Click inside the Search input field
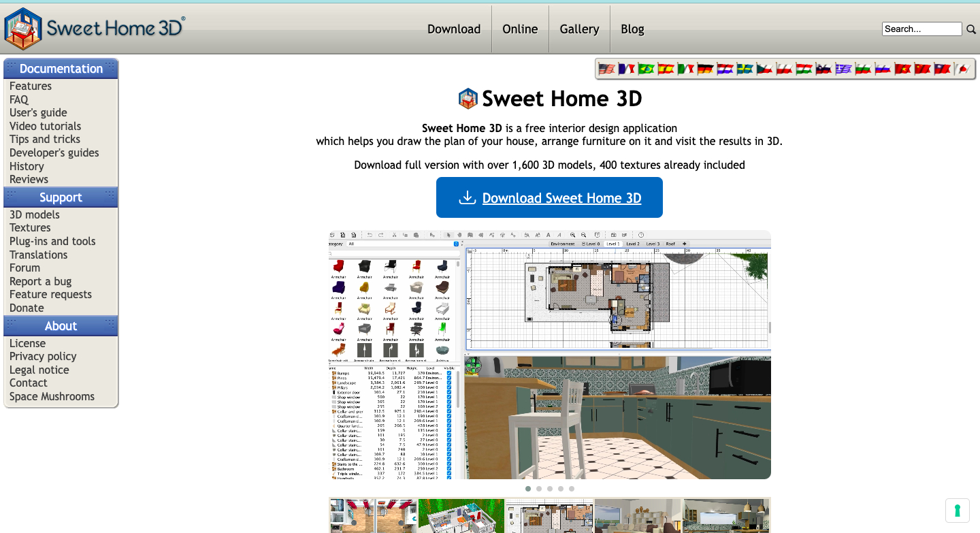Screen dimensions: 980x533 (922, 29)
